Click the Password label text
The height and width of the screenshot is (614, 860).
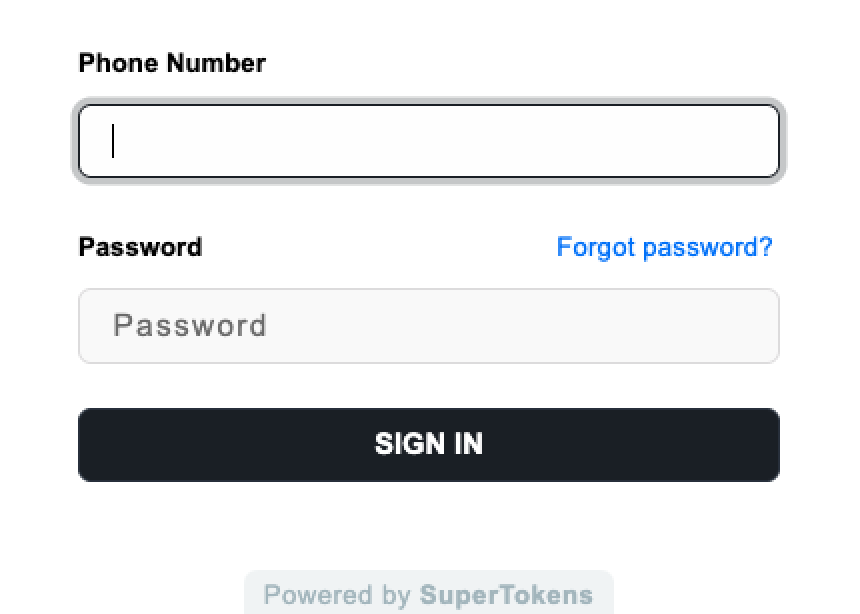point(140,247)
